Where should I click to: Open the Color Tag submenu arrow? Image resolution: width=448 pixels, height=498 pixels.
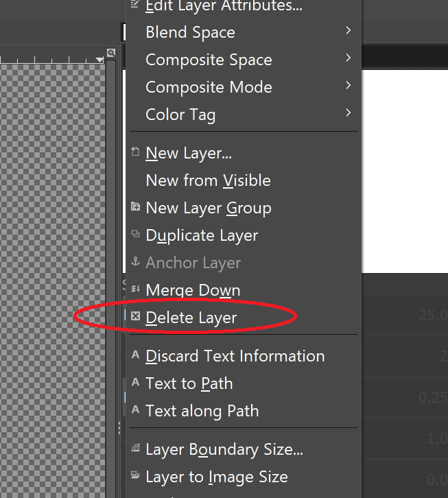pyautogui.click(x=349, y=114)
